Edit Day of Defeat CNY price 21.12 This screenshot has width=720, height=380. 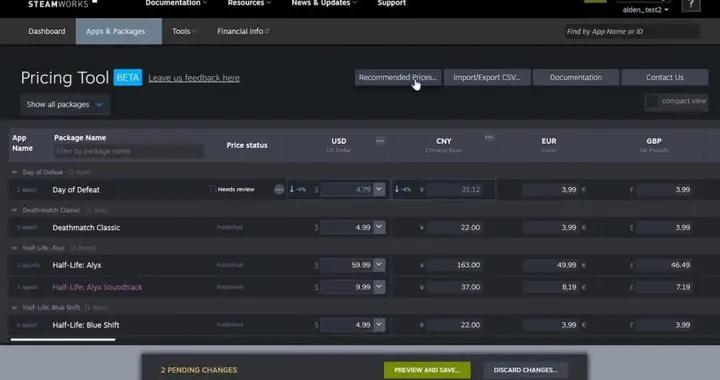pyautogui.click(x=455, y=189)
